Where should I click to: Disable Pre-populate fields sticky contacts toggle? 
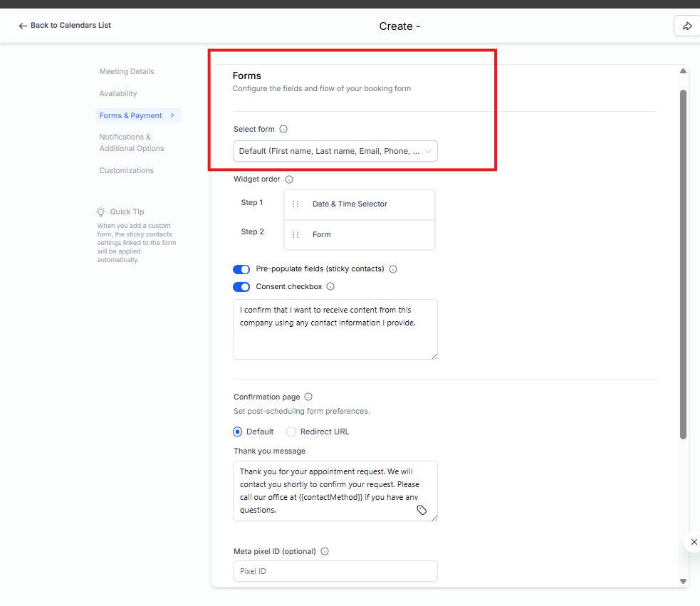[241, 269]
